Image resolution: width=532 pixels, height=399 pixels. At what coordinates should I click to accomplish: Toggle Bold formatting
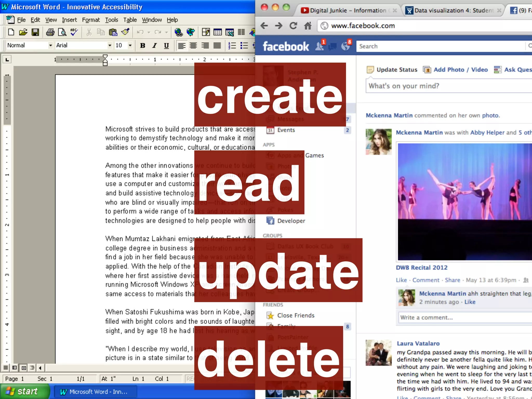point(143,46)
